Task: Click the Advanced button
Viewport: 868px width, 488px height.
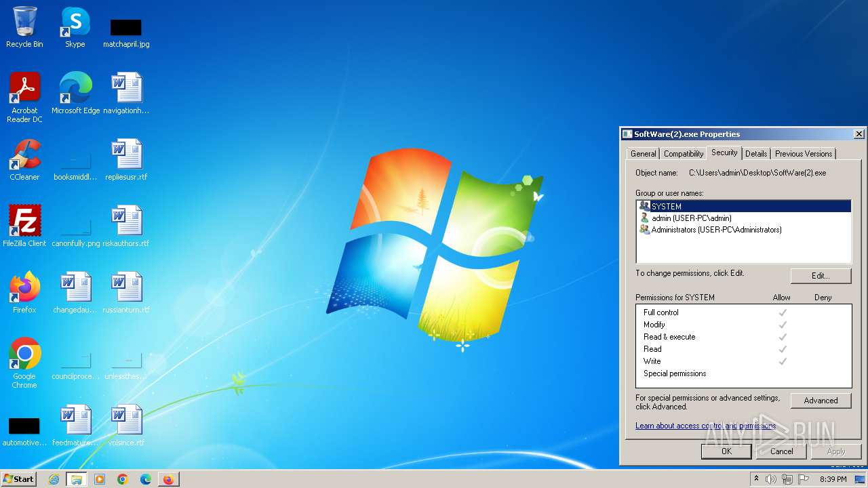Action: [x=821, y=401]
